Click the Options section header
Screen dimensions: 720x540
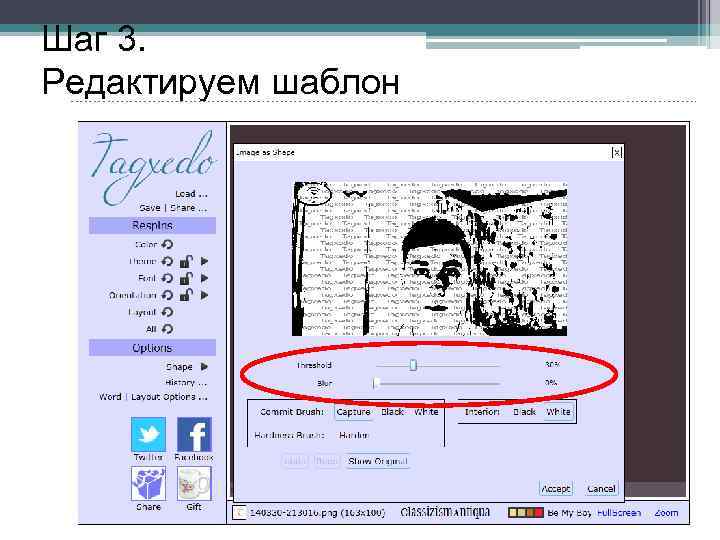(x=152, y=348)
